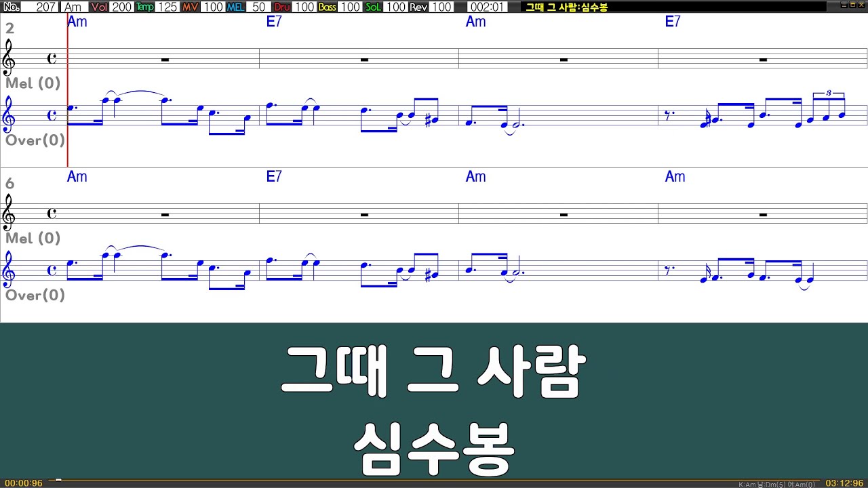Select the MV value 100

[213, 7]
